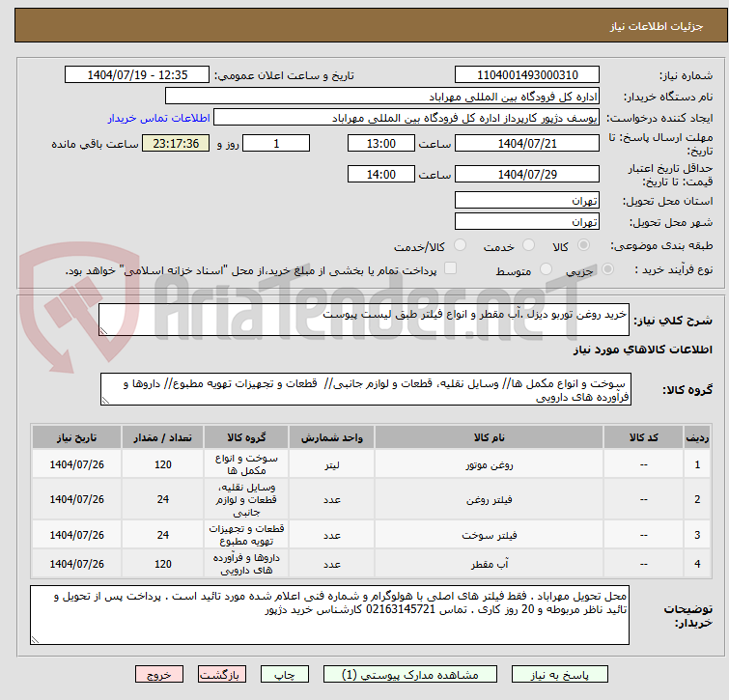
Task: Click the date 1404/07/26 in آب مقطر row
Action: point(76,564)
